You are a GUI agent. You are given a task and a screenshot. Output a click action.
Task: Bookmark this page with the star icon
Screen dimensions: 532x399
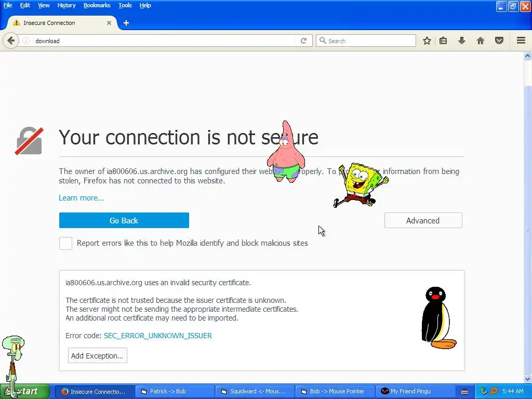427,41
